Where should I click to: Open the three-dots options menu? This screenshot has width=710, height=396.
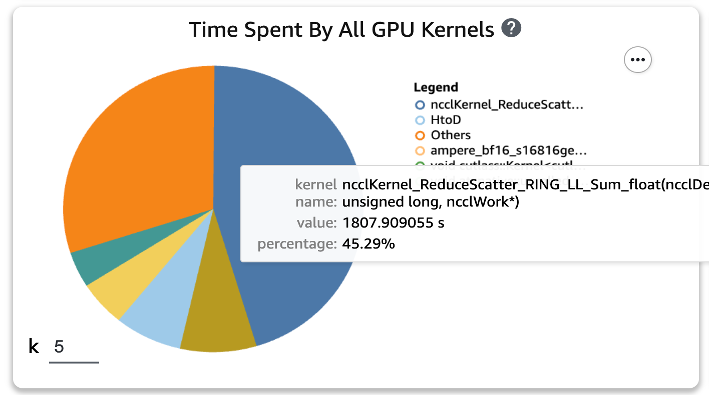[638, 60]
